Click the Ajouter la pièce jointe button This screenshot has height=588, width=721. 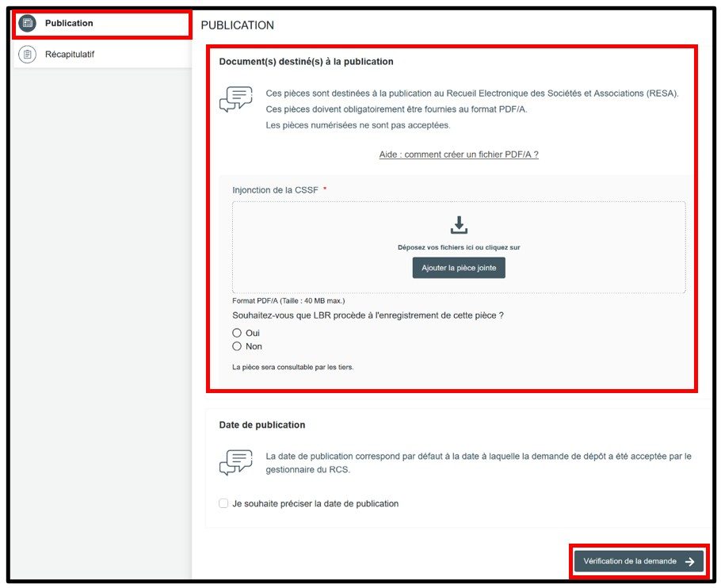coord(459,268)
